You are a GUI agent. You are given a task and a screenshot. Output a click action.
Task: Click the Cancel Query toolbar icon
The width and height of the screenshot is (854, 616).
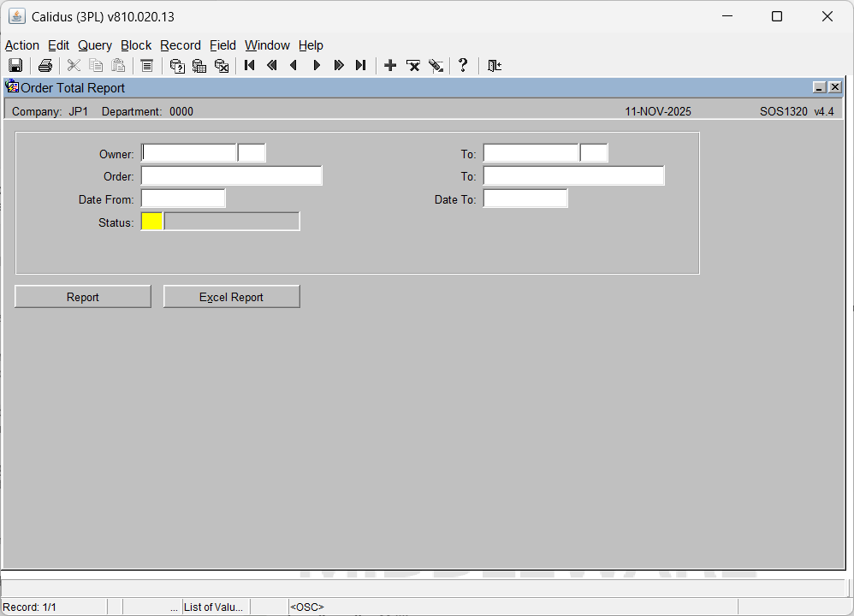coord(222,66)
